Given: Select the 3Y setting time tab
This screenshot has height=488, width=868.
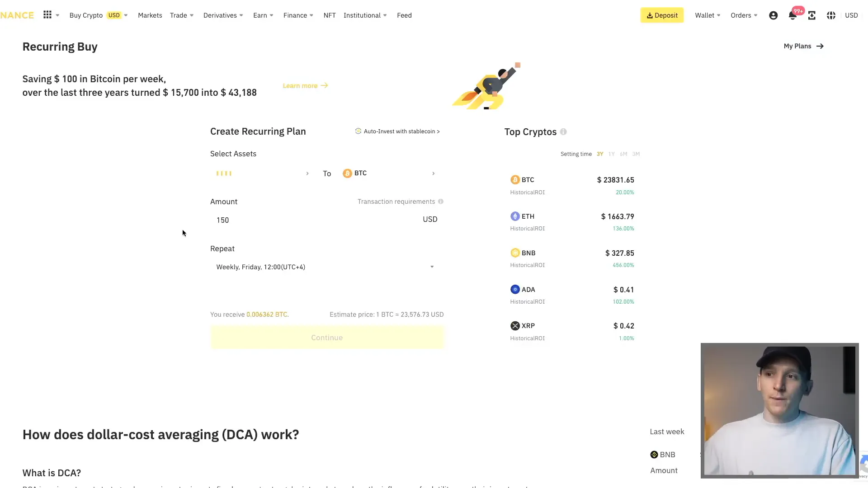Looking at the screenshot, I should [x=600, y=154].
